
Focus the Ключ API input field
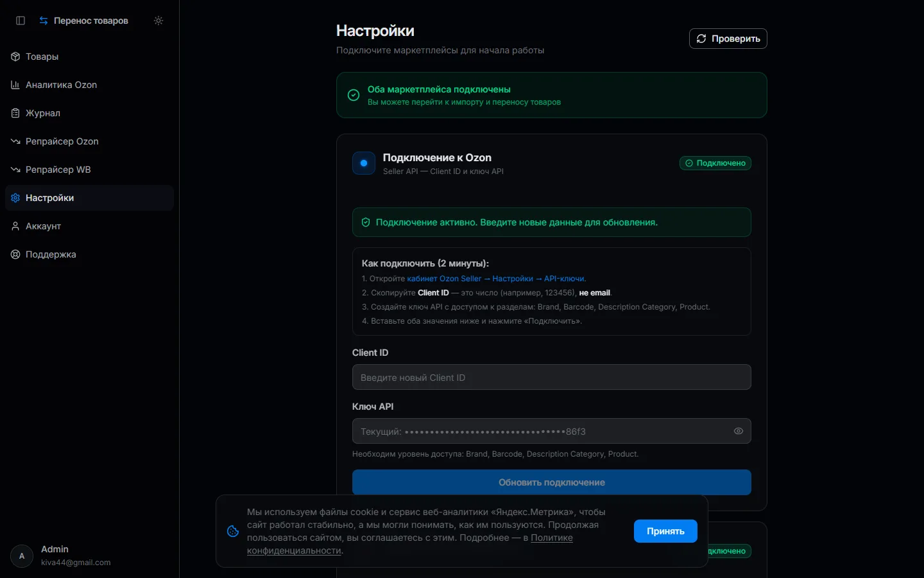552,431
